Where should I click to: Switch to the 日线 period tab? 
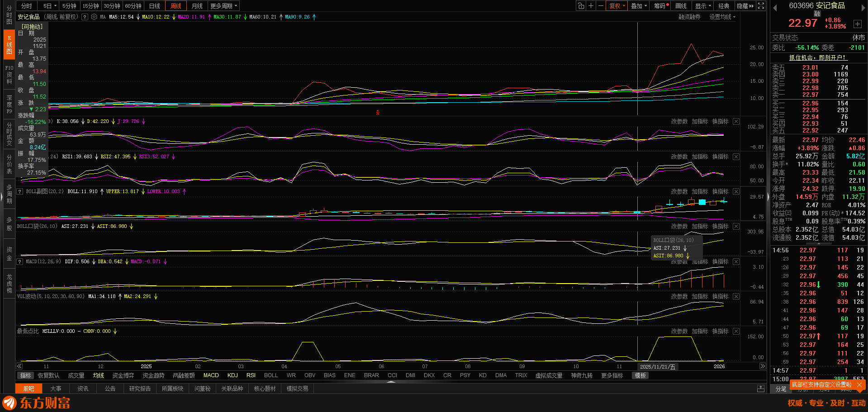coord(155,6)
